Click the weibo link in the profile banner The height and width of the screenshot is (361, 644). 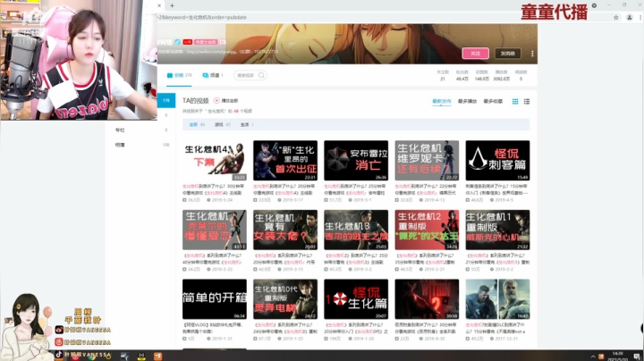[211, 52]
